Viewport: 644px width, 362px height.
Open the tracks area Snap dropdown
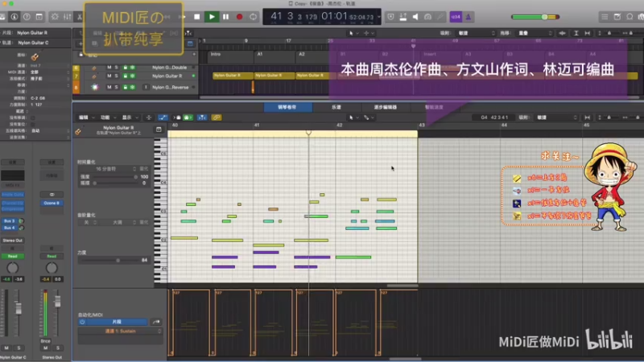[477, 33]
